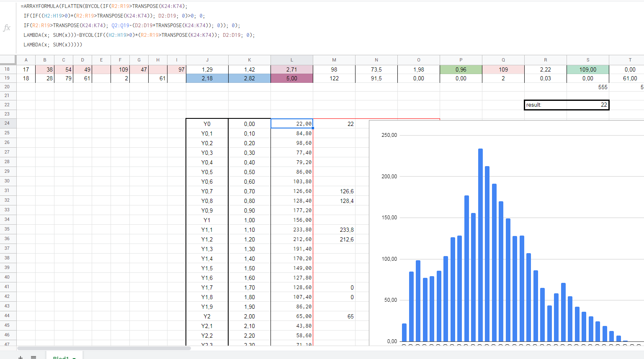Click the 250,00 axis label on chart
Image resolution: width=644 pixels, height=359 pixels.
point(389,135)
